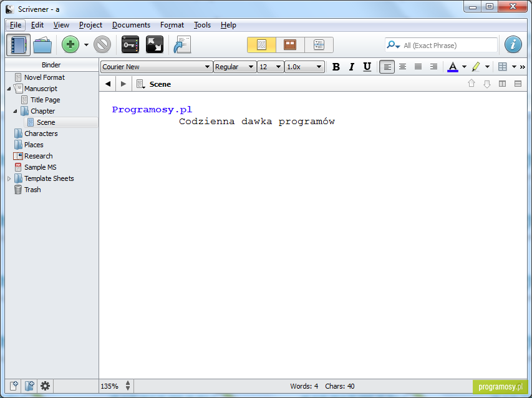Enter full screen composition mode icon
The image size is (532, 398).
point(155,45)
